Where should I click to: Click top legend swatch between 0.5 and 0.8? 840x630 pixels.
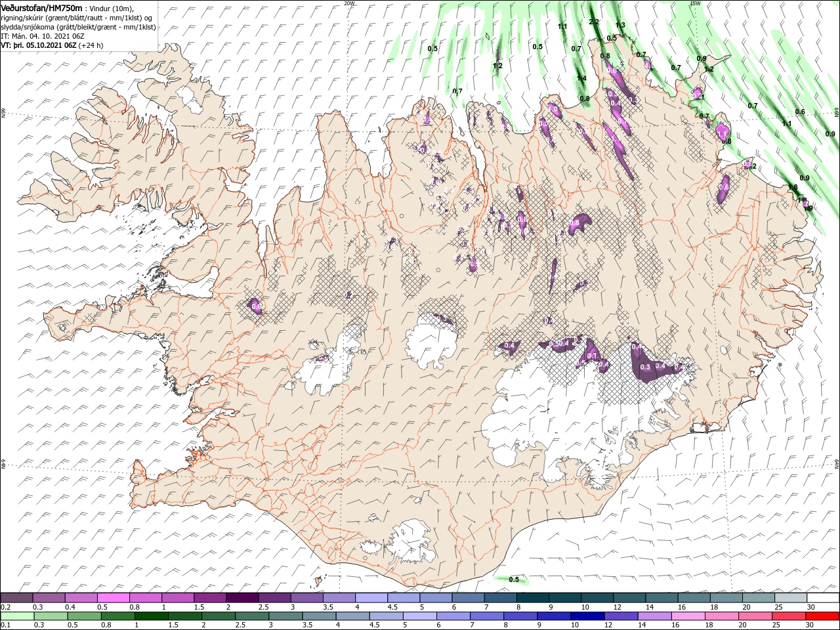pos(114,598)
